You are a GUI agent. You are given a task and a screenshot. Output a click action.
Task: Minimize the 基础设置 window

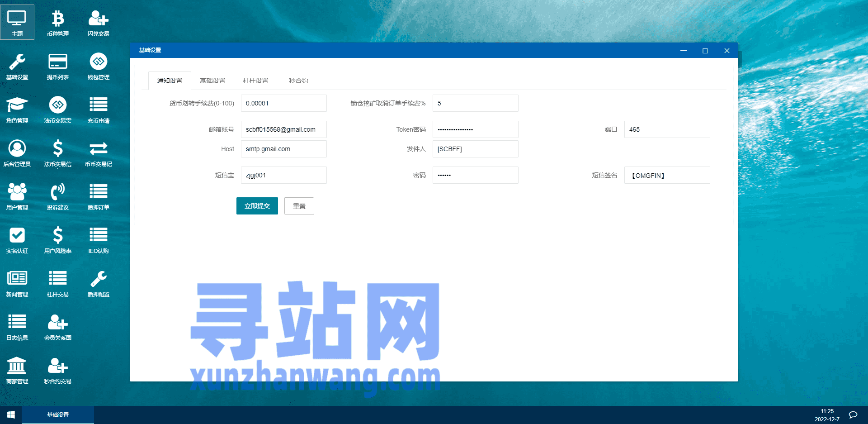684,50
